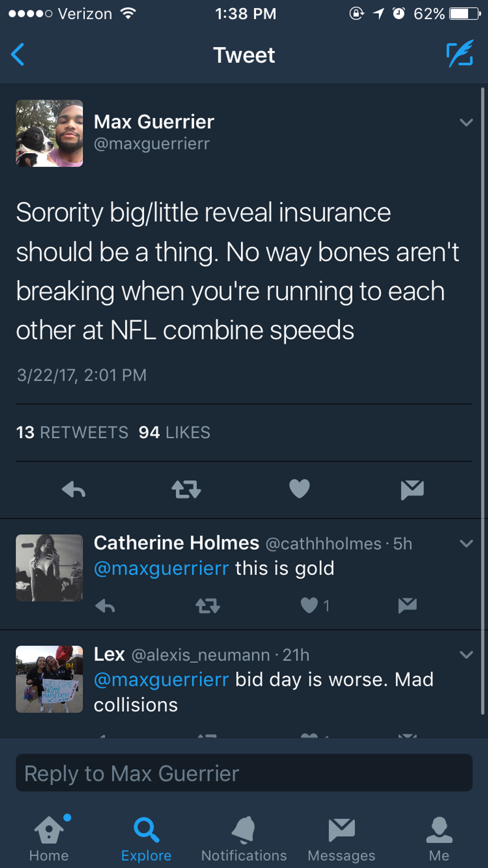This screenshot has height=868, width=488.
Task: Open the Notifications tab
Action: pos(244,839)
